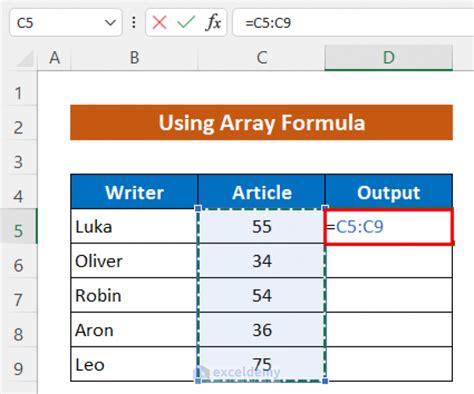Image resolution: width=474 pixels, height=394 pixels.
Task: Click the Article cell with value 54
Action: 262,296
